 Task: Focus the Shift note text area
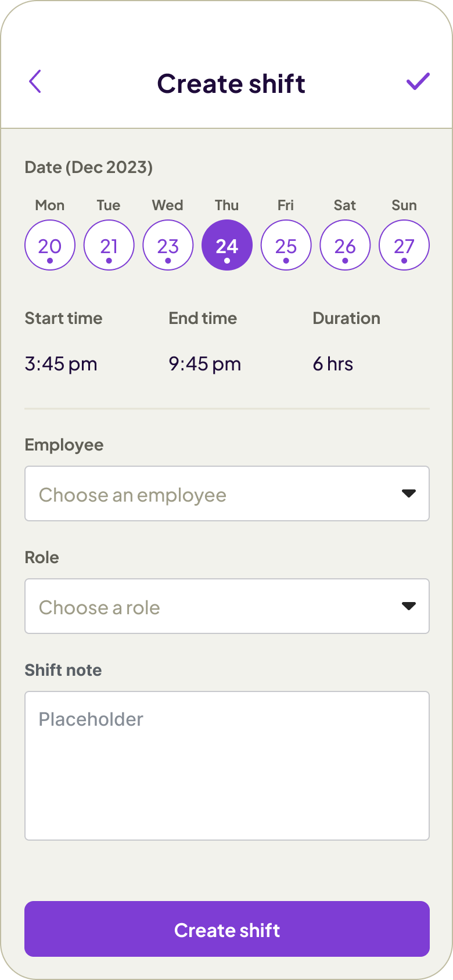point(227,765)
